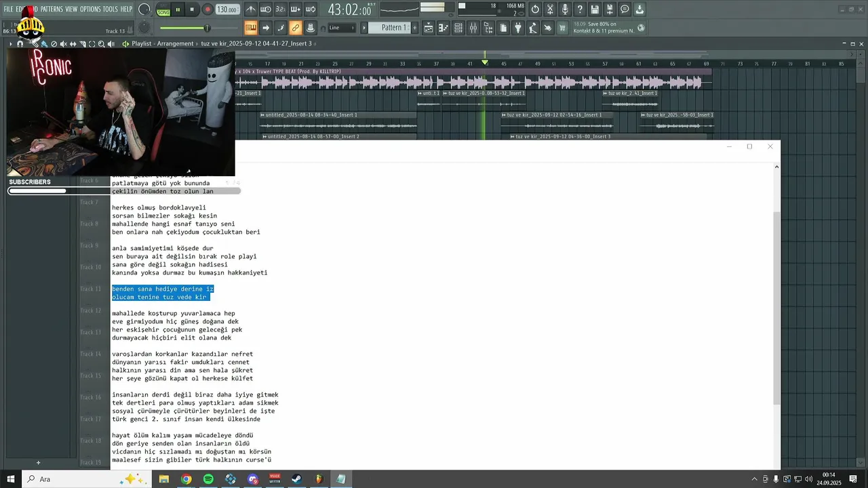
Task: Open the channel rack icon
Action: click(458, 28)
